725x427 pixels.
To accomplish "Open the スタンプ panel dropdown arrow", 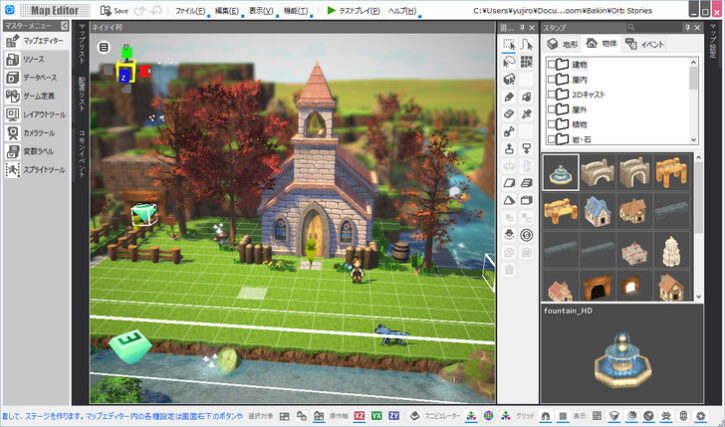I will click(x=688, y=28).
